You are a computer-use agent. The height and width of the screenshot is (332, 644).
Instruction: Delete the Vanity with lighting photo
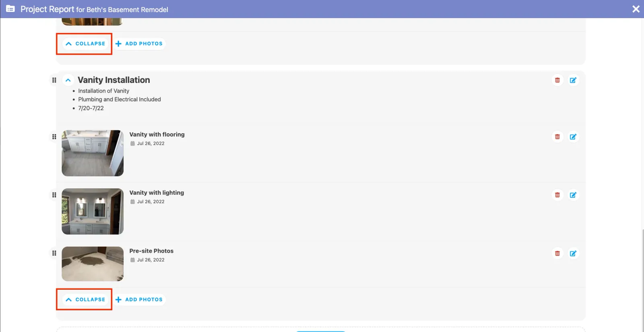(x=557, y=195)
